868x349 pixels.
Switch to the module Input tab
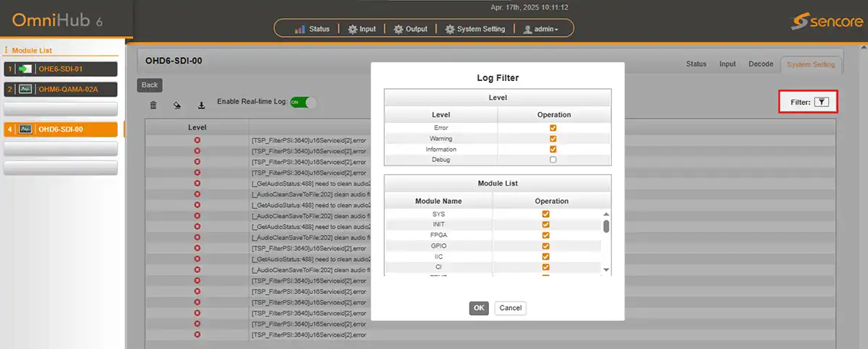pyautogui.click(x=728, y=64)
